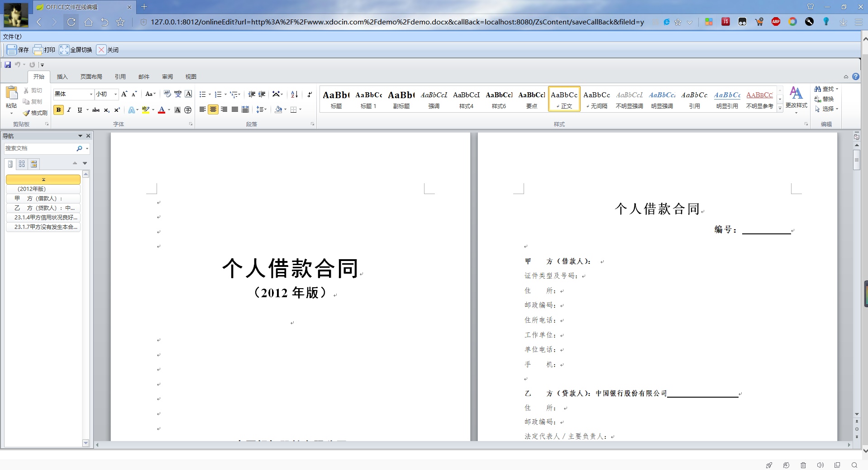Screen dimensions: 868x470
Task: Click the grow font icon
Action: (124, 94)
